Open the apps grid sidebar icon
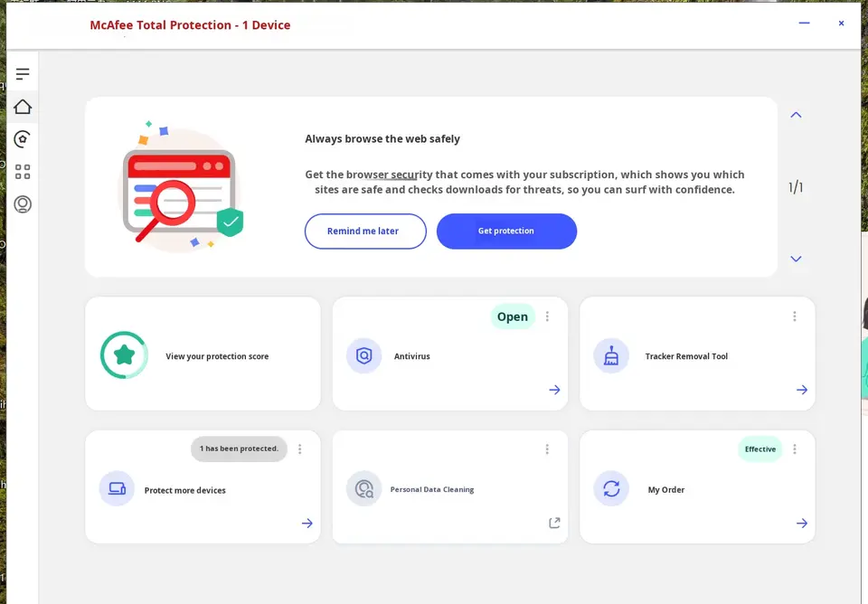This screenshot has height=604, width=868. 23,172
